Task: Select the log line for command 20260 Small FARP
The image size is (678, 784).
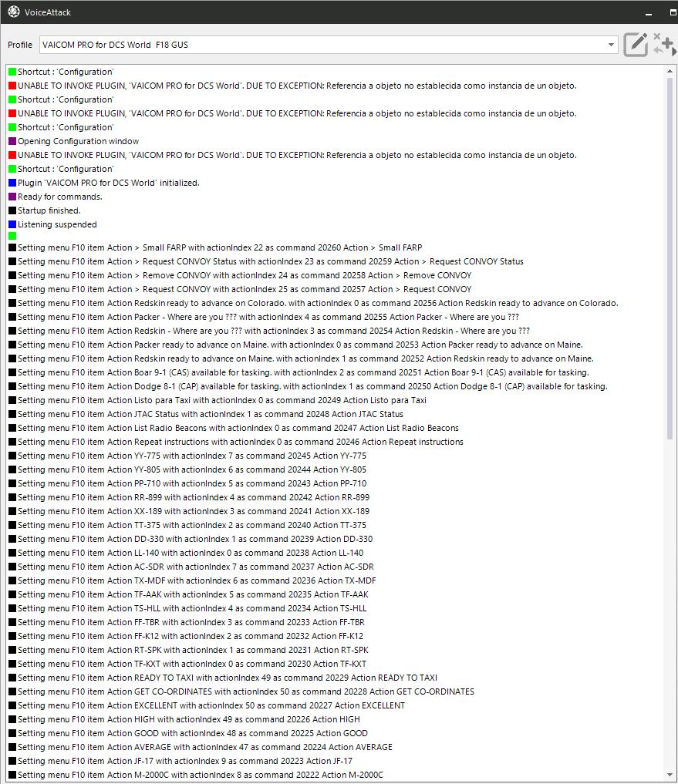Action: 215,247
